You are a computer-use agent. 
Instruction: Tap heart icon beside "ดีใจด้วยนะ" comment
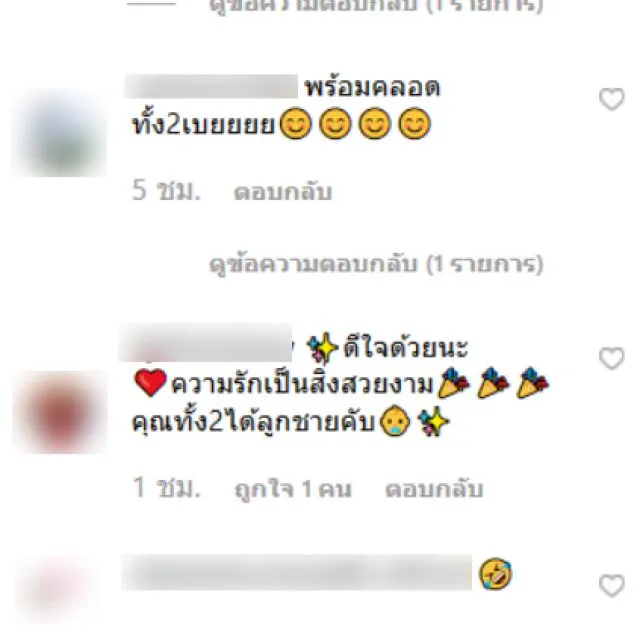click(x=611, y=359)
